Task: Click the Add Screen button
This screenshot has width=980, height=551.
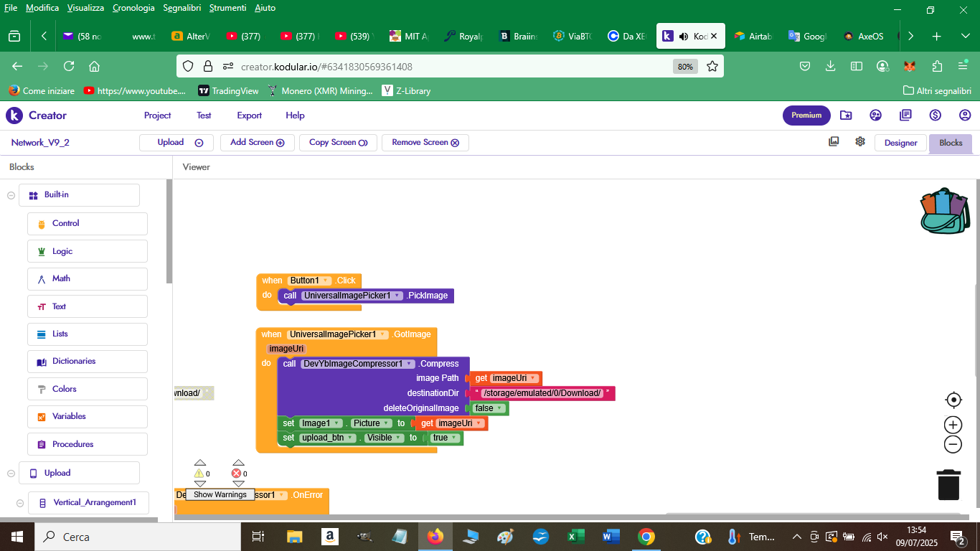Action: point(257,142)
